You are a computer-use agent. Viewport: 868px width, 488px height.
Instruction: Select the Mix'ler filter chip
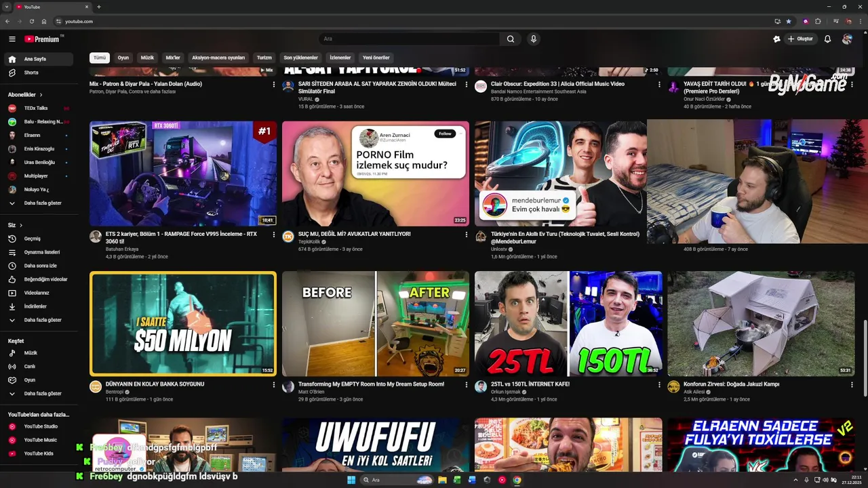pyautogui.click(x=173, y=58)
